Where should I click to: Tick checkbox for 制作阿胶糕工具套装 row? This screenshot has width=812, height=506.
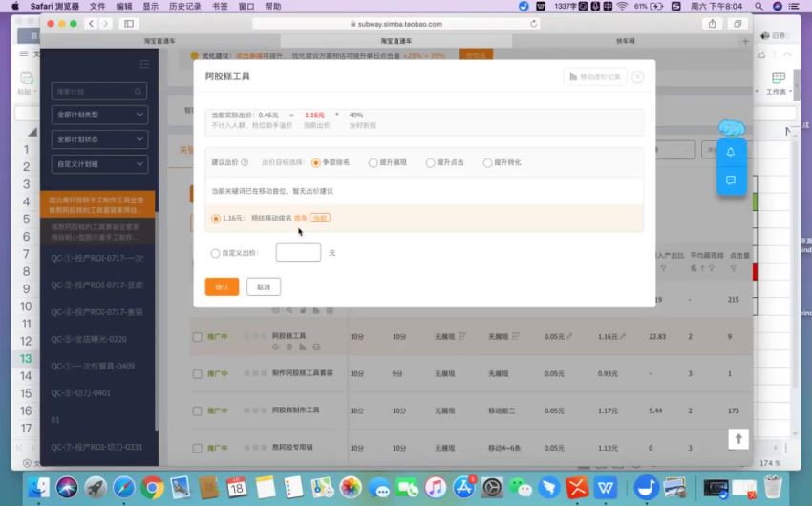pos(198,373)
